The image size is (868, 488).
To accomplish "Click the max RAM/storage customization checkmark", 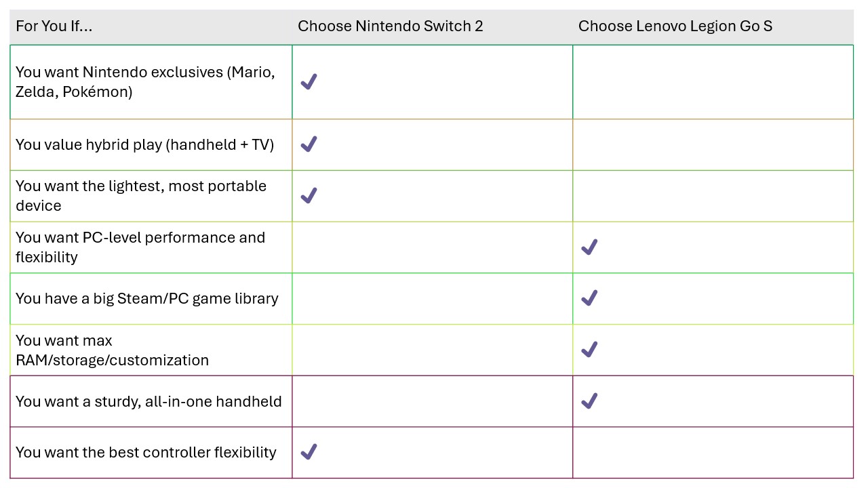I will [589, 350].
